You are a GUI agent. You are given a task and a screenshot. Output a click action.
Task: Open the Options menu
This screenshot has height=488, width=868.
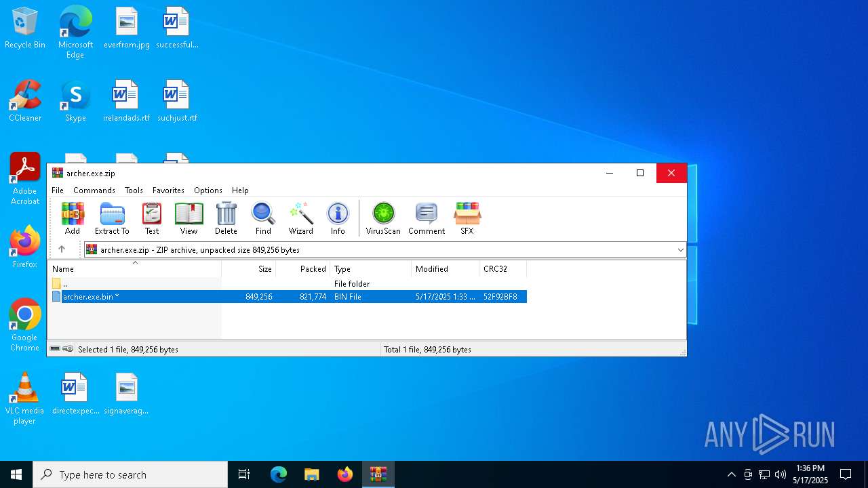208,190
